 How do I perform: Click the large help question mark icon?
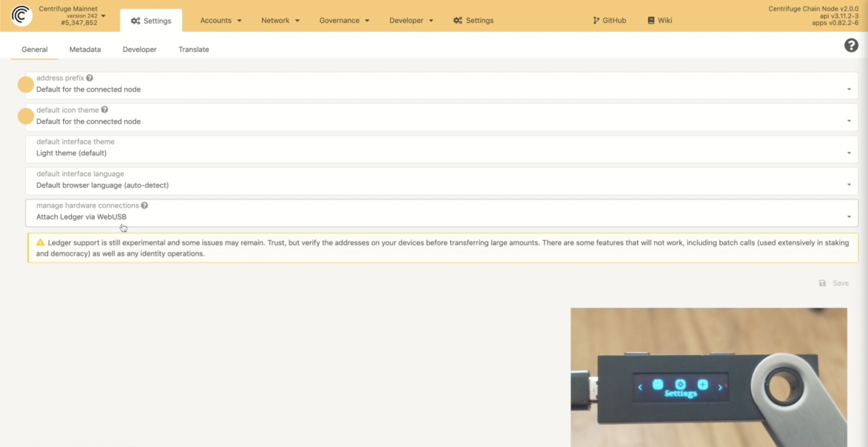tap(851, 45)
